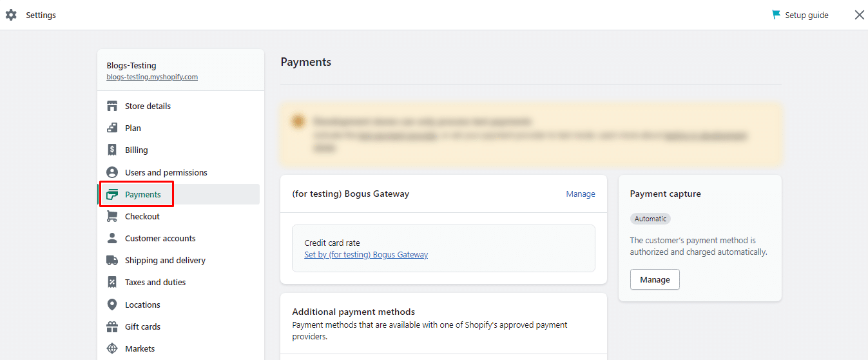
Task: Click the Users and permissions person icon
Action: coord(112,172)
